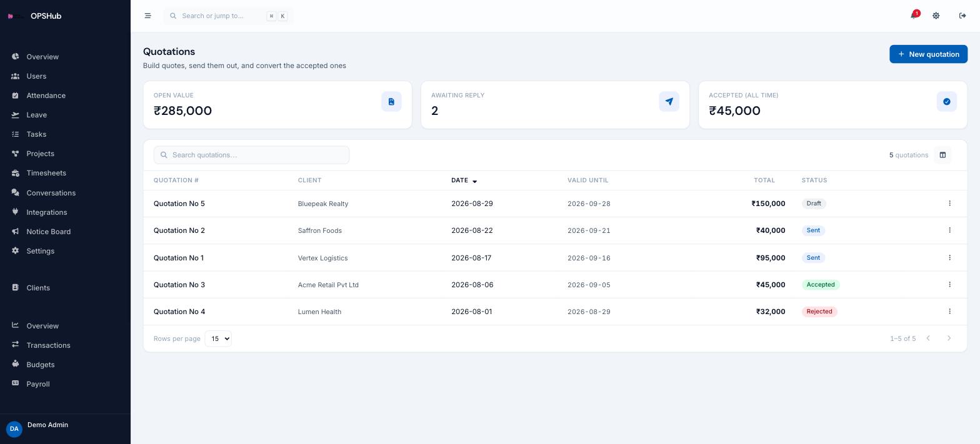980x444 pixels.
Task: Click the Budgets piggy bank icon
Action: click(x=15, y=364)
